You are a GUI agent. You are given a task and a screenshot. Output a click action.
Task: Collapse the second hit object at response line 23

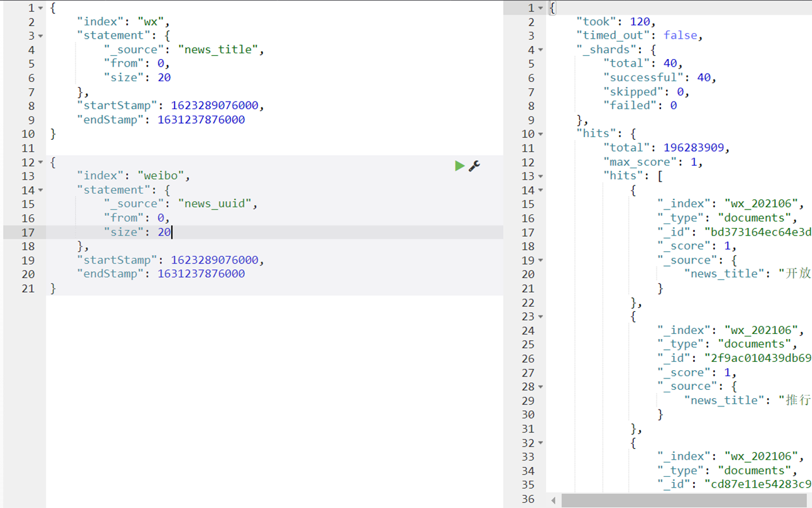coord(540,317)
